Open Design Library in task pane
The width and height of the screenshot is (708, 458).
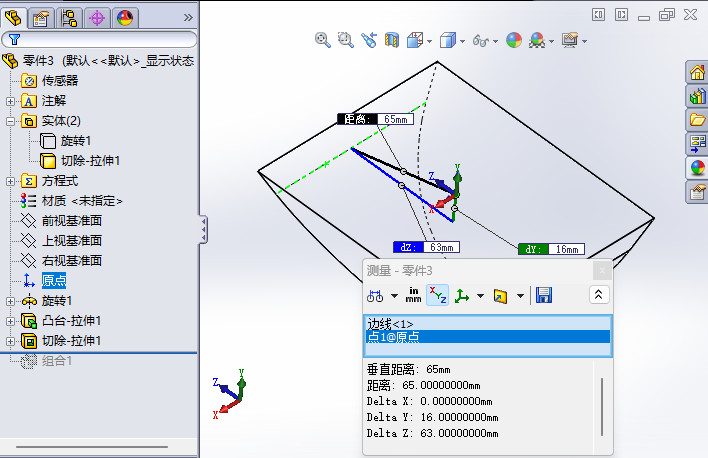point(697,96)
